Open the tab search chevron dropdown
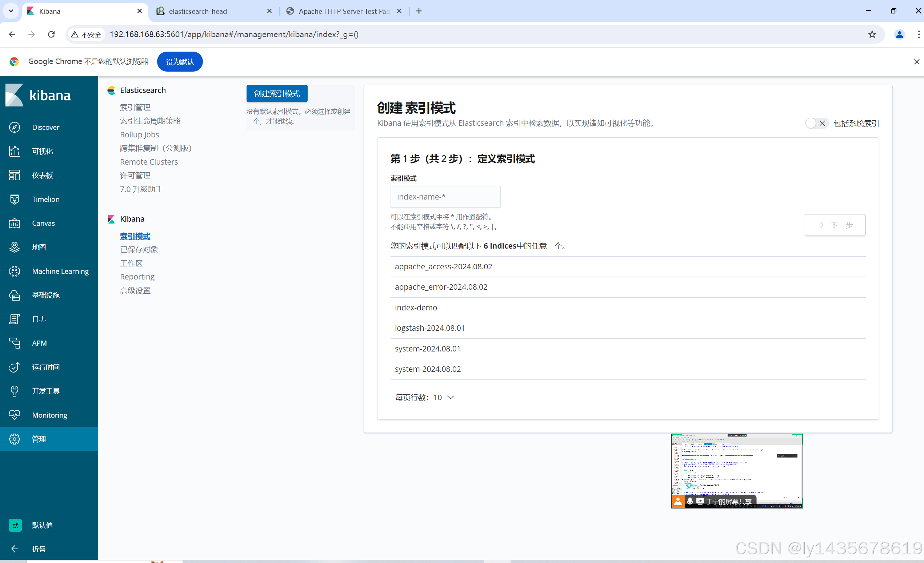Image resolution: width=924 pixels, height=563 pixels. coord(11,11)
